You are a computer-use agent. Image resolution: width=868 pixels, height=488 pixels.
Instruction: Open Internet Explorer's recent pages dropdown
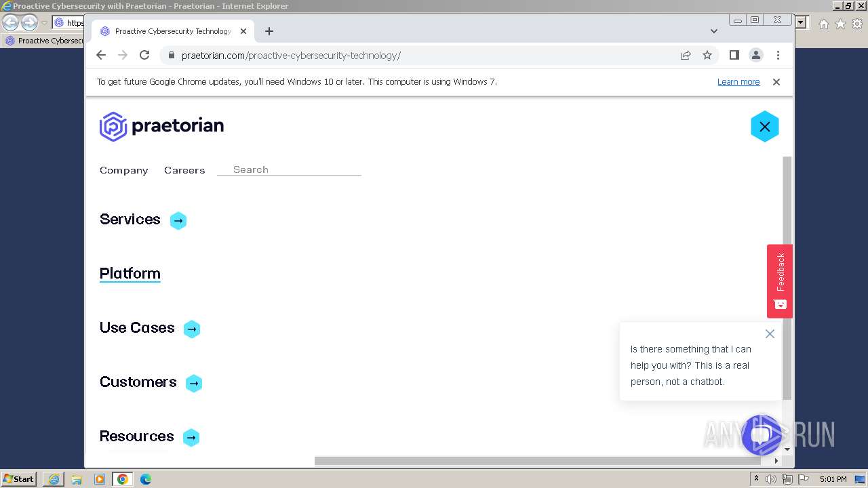pos(44,23)
